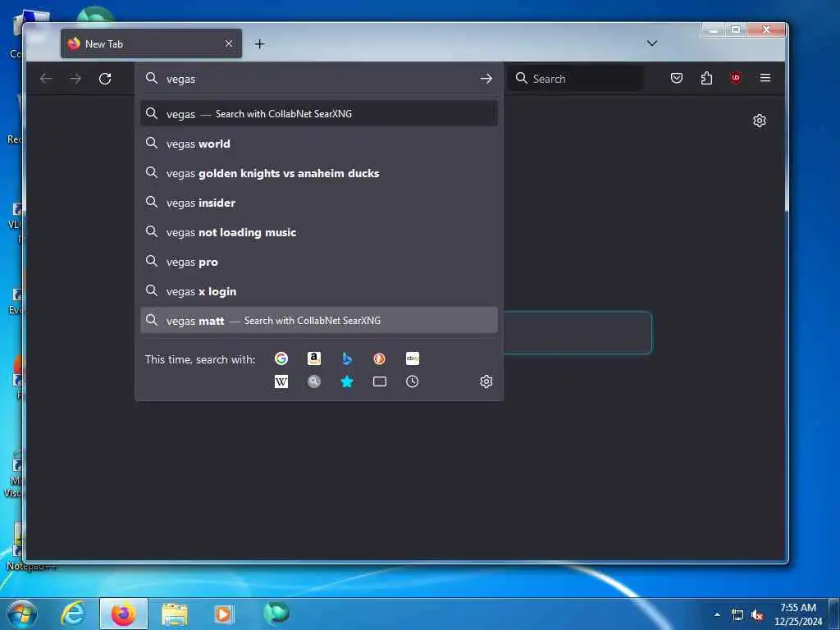Click into the address bar containing vegas

pyautogui.click(x=319, y=79)
